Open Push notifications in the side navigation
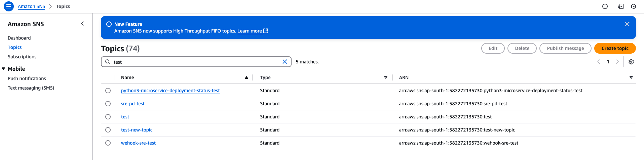644x160 pixels. coord(27,78)
